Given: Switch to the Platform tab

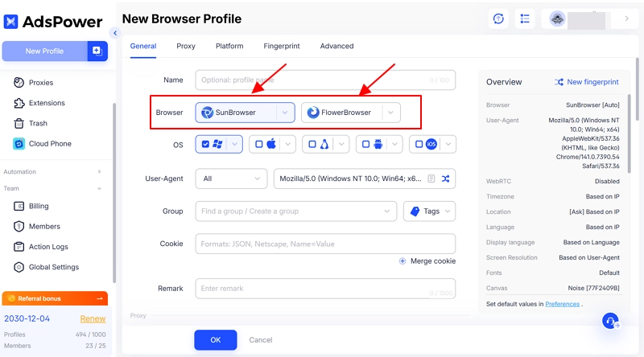Looking at the screenshot, I should point(229,46).
